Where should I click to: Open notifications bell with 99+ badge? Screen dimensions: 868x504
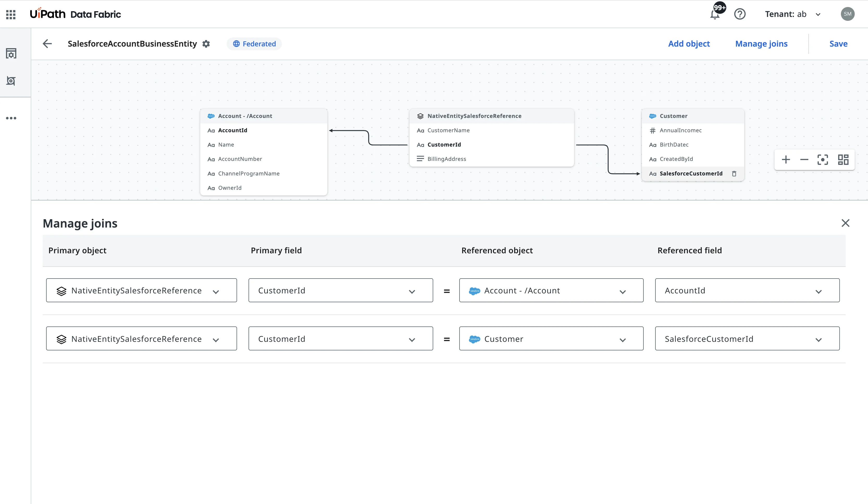coord(715,14)
